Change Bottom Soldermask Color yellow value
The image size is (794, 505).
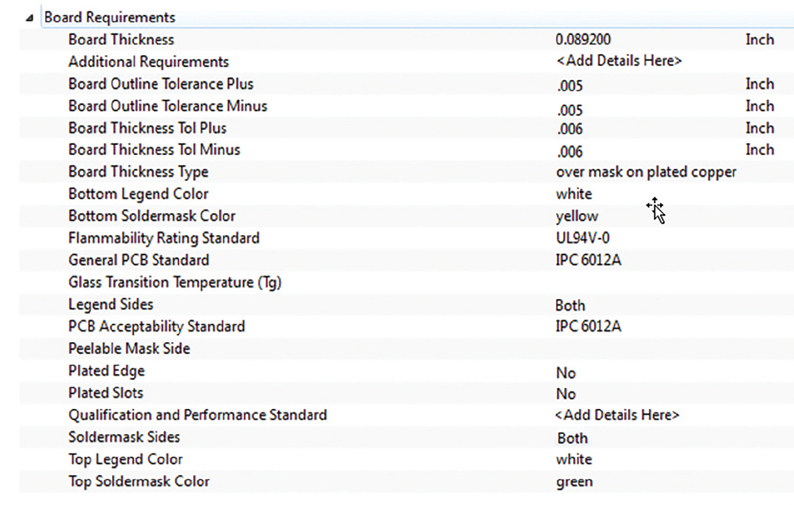[x=577, y=216]
